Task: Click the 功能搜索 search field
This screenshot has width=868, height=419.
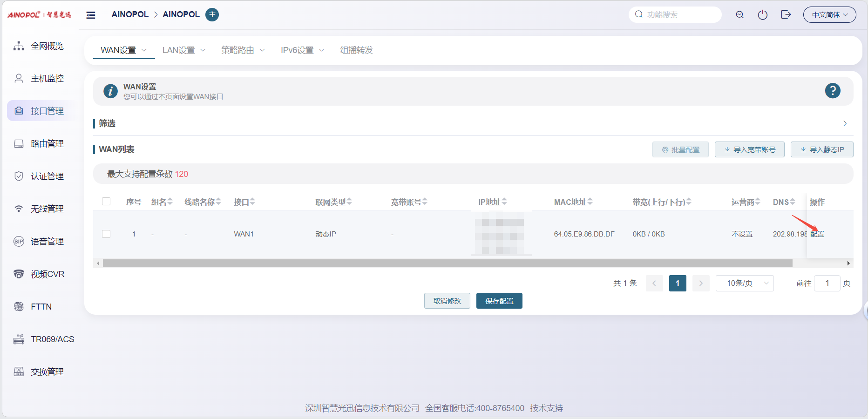Action: click(x=680, y=15)
